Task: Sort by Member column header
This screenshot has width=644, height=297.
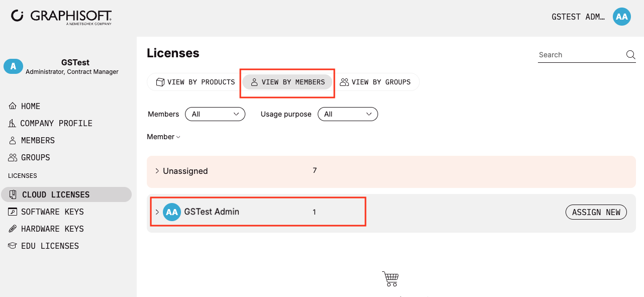Action: 163,137
